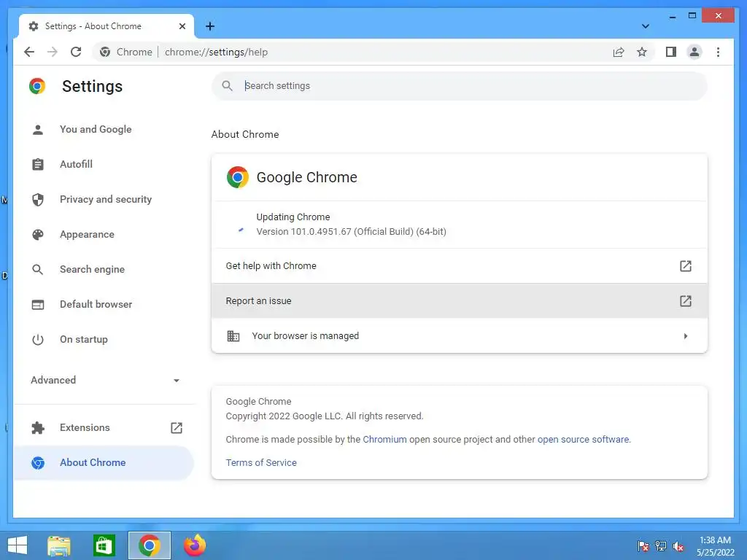The width and height of the screenshot is (747, 560).
Task: Select Search engine in sidebar
Action: (104, 270)
